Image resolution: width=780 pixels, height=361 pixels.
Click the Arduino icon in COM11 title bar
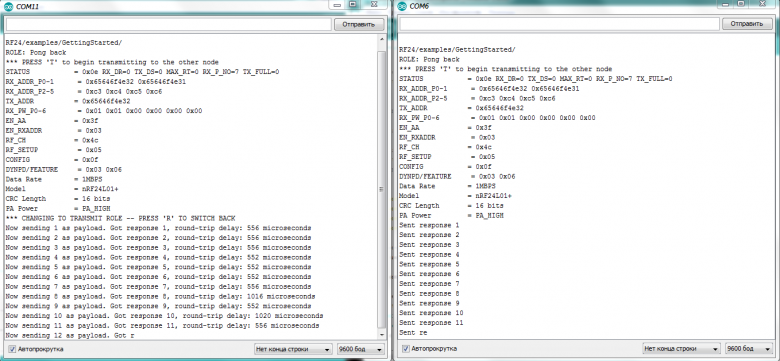[x=9, y=6]
